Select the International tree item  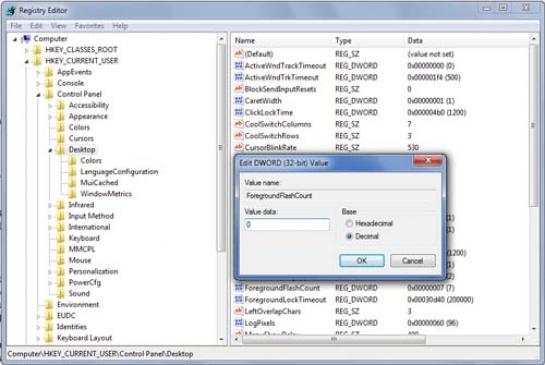89,227
